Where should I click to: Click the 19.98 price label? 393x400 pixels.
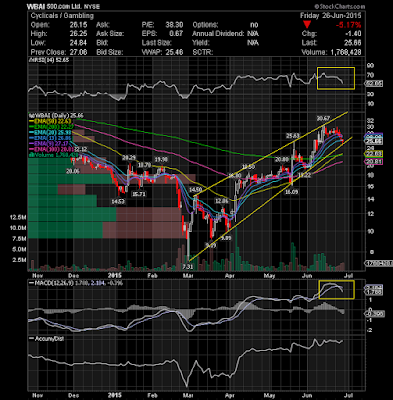pyautogui.click(x=161, y=159)
